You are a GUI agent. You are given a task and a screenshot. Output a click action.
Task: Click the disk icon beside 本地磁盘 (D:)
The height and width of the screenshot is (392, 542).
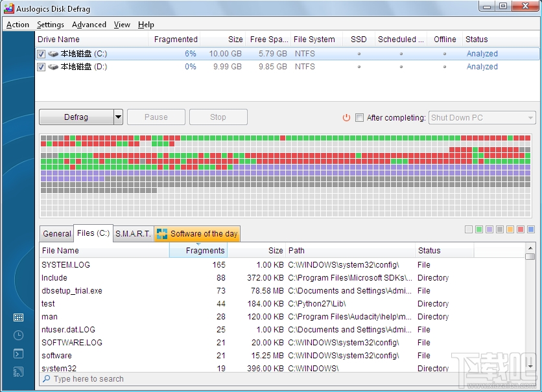coord(52,67)
